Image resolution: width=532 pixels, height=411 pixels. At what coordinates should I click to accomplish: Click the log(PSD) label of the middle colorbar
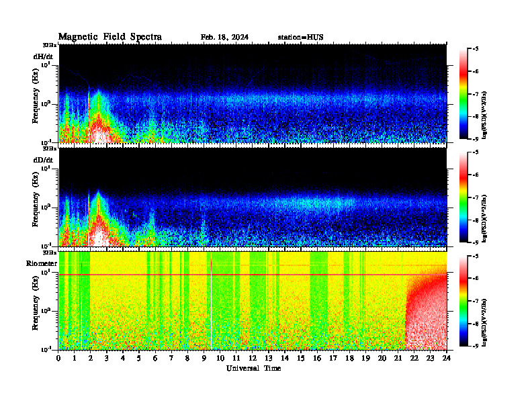(x=485, y=218)
